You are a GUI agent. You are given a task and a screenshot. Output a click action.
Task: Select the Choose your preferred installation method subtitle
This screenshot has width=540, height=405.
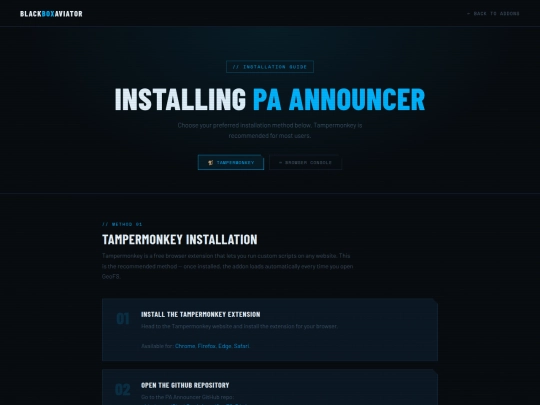coord(270,131)
